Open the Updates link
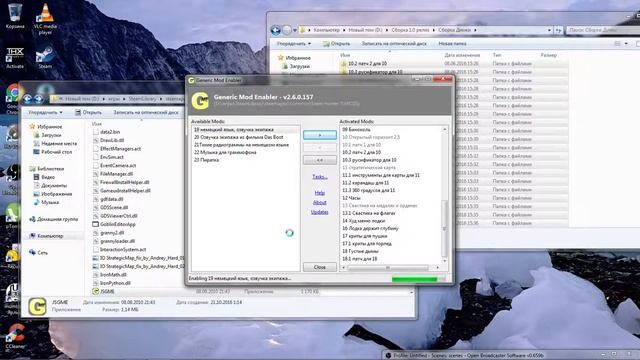 coord(320,212)
